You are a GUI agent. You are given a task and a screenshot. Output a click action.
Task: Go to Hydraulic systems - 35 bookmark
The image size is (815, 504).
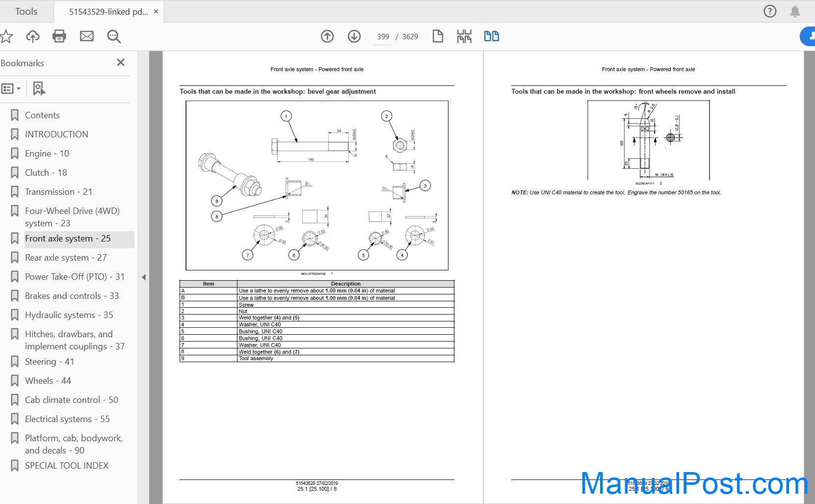pos(69,315)
